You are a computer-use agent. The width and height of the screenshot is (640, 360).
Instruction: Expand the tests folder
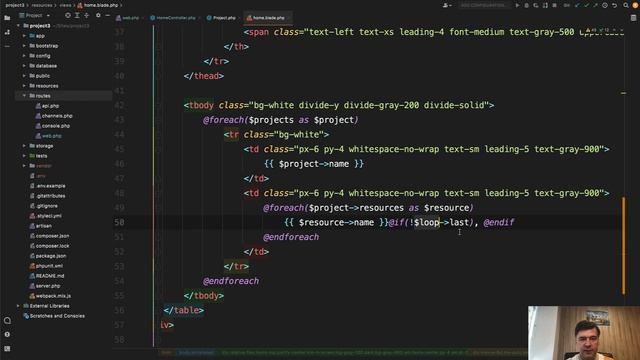click(24, 156)
